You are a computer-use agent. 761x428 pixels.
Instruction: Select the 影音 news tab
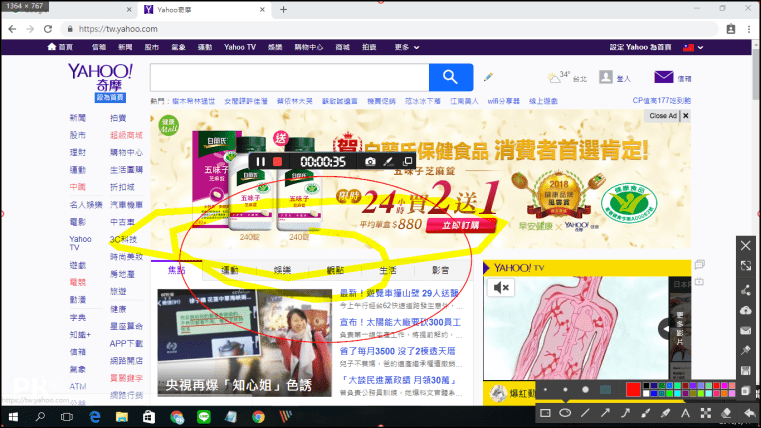coord(441,270)
